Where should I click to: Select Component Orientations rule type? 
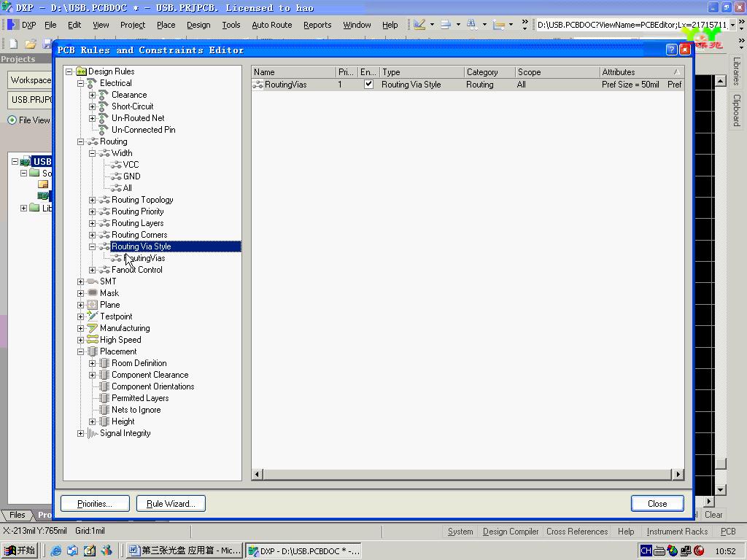tap(153, 386)
